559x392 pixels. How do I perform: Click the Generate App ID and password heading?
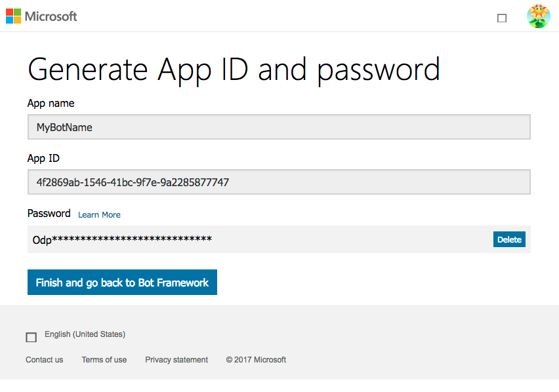[x=234, y=69]
